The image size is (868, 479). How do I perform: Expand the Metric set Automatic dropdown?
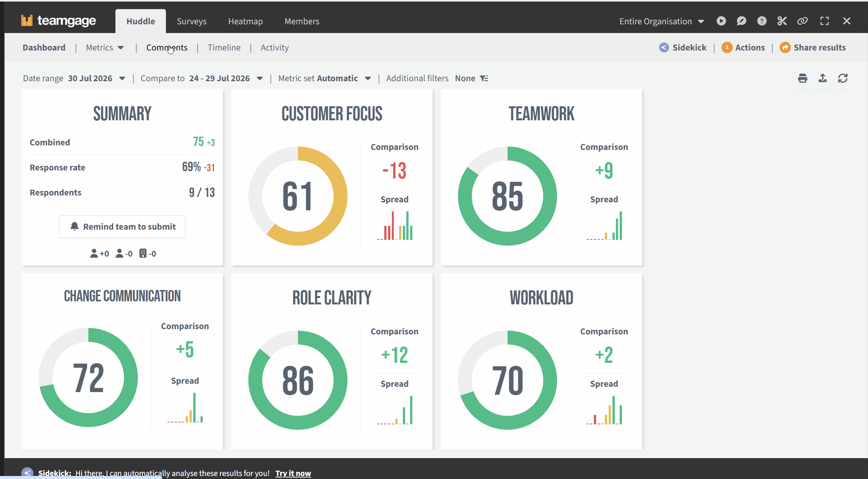pyautogui.click(x=368, y=79)
